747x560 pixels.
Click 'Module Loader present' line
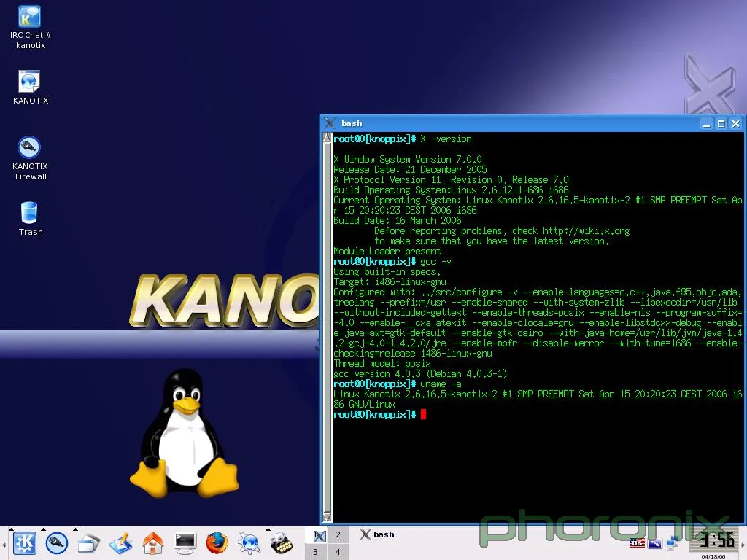pyautogui.click(x=387, y=252)
